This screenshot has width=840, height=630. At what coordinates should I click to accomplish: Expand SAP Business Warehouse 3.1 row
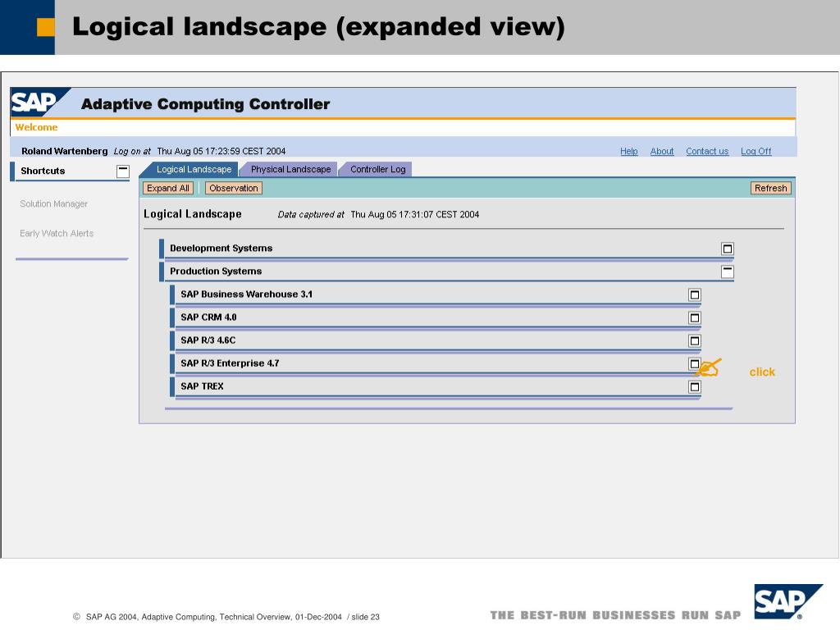click(694, 294)
